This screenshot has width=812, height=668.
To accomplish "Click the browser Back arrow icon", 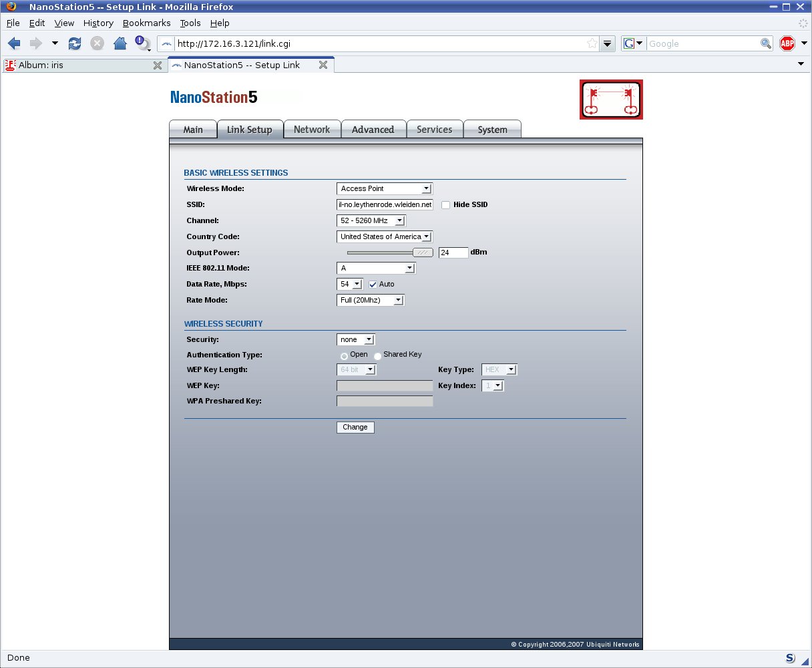I will [x=14, y=43].
